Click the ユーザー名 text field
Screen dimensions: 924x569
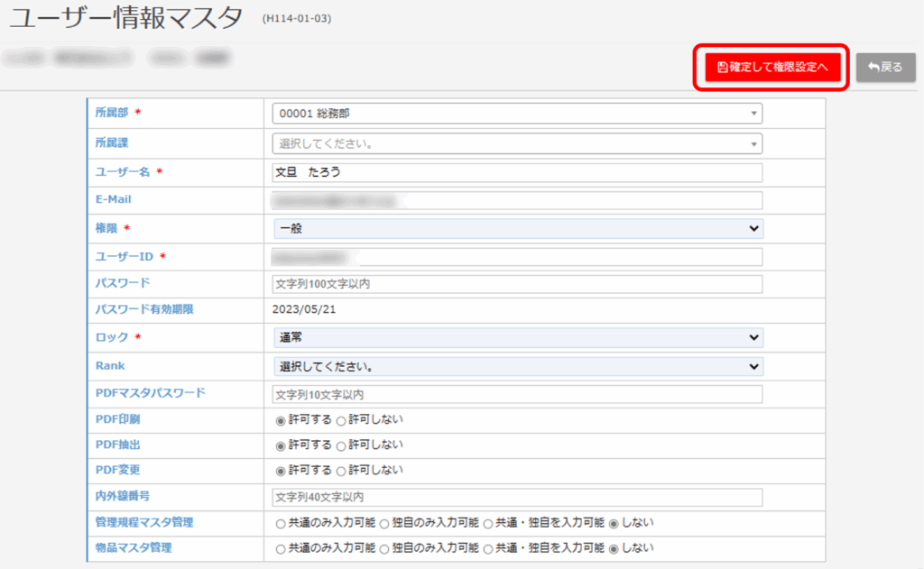[x=517, y=172]
